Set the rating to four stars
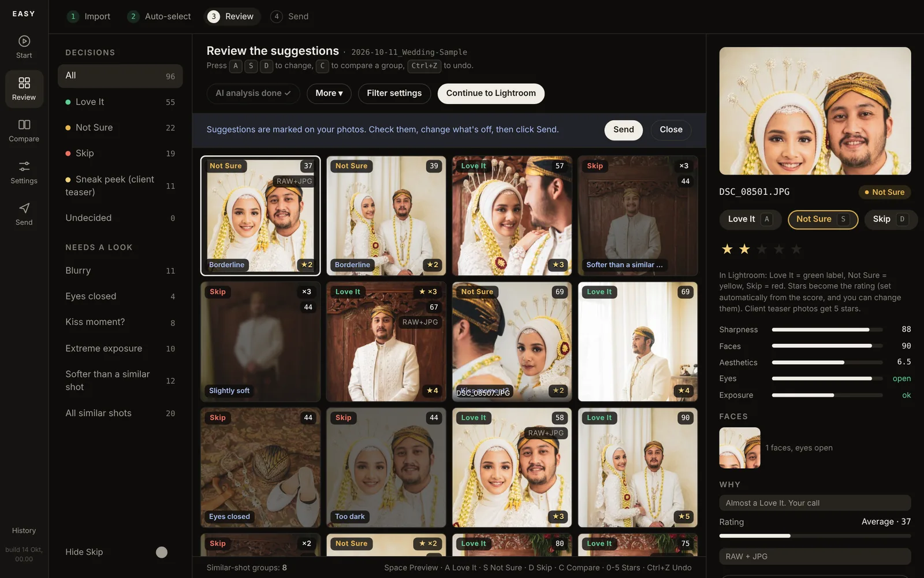Image resolution: width=924 pixels, height=578 pixels. pyautogui.click(x=779, y=249)
